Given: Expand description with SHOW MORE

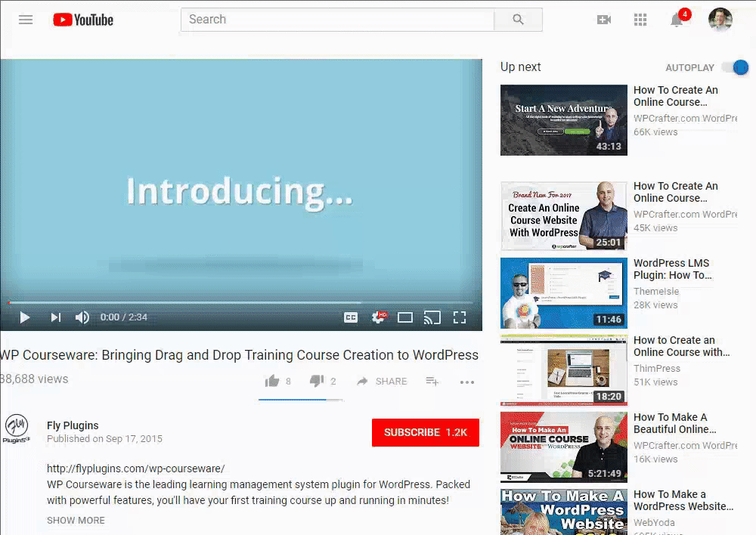Looking at the screenshot, I should click(76, 520).
